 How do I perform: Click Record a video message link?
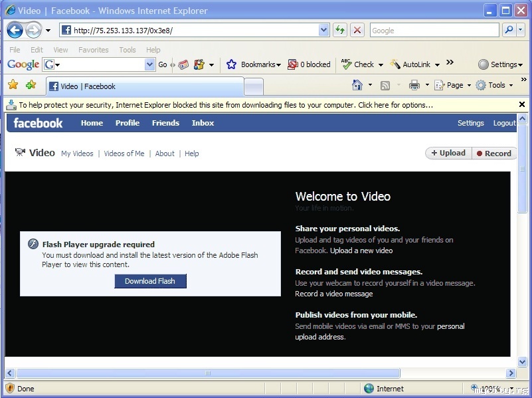click(x=334, y=294)
